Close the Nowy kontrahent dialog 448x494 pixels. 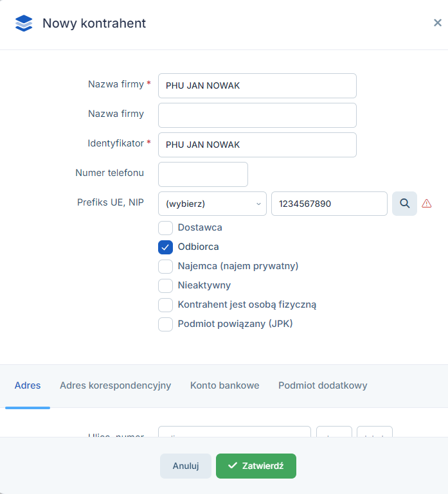pos(437,22)
